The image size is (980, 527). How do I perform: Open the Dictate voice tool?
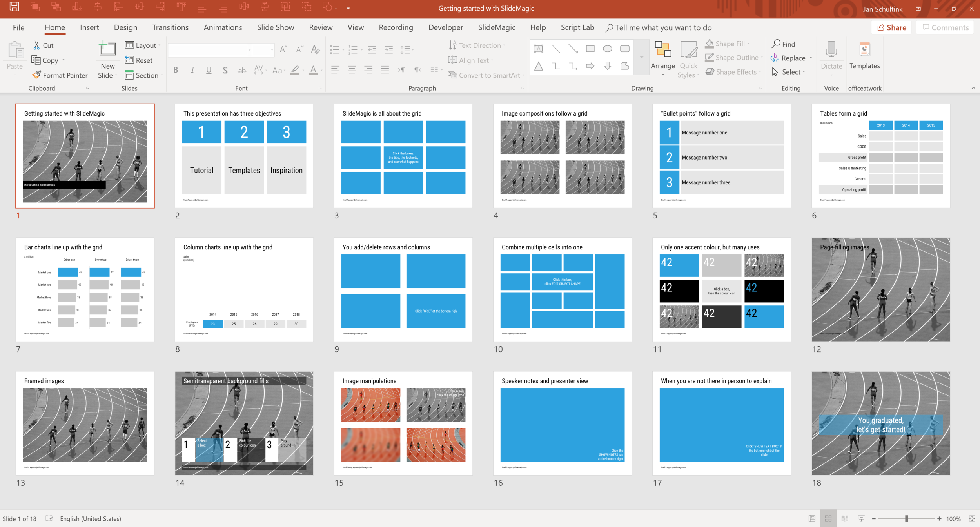click(831, 55)
